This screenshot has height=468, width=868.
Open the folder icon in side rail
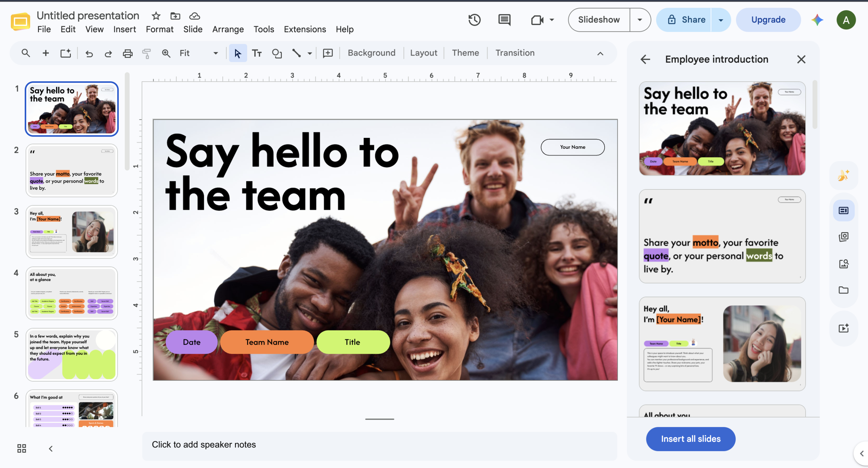[844, 290]
